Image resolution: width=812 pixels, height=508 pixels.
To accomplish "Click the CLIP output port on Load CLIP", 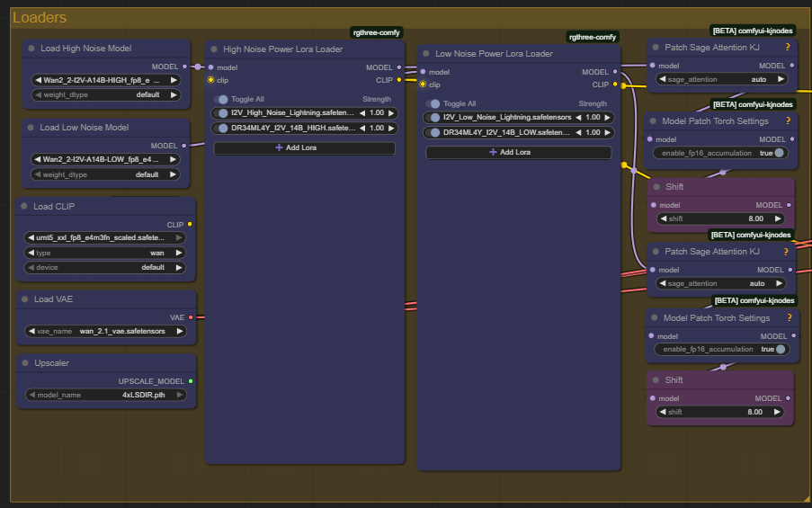I will click(x=190, y=225).
